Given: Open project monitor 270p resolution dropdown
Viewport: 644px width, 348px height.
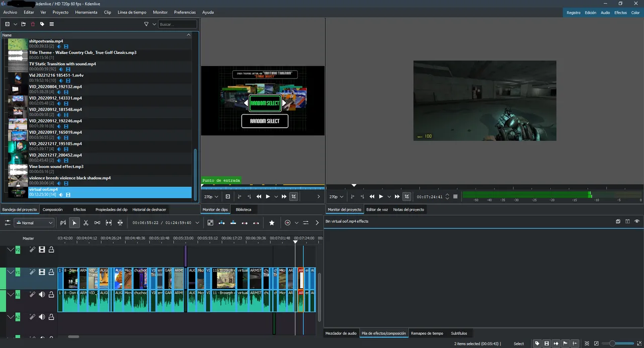Looking at the screenshot, I should coord(336,197).
